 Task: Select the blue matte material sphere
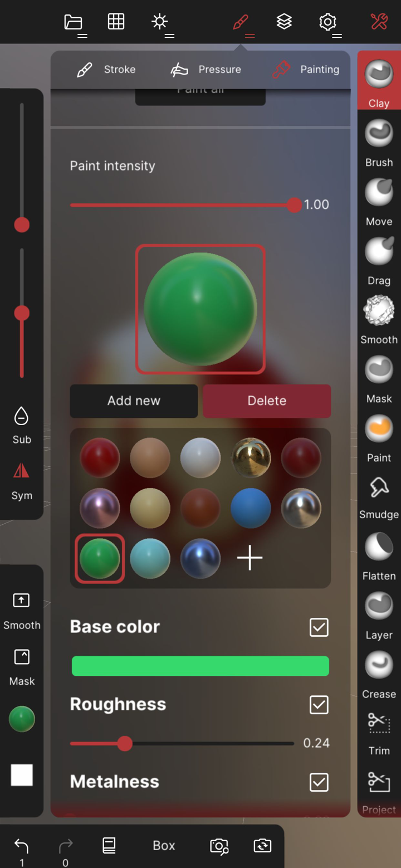click(251, 508)
